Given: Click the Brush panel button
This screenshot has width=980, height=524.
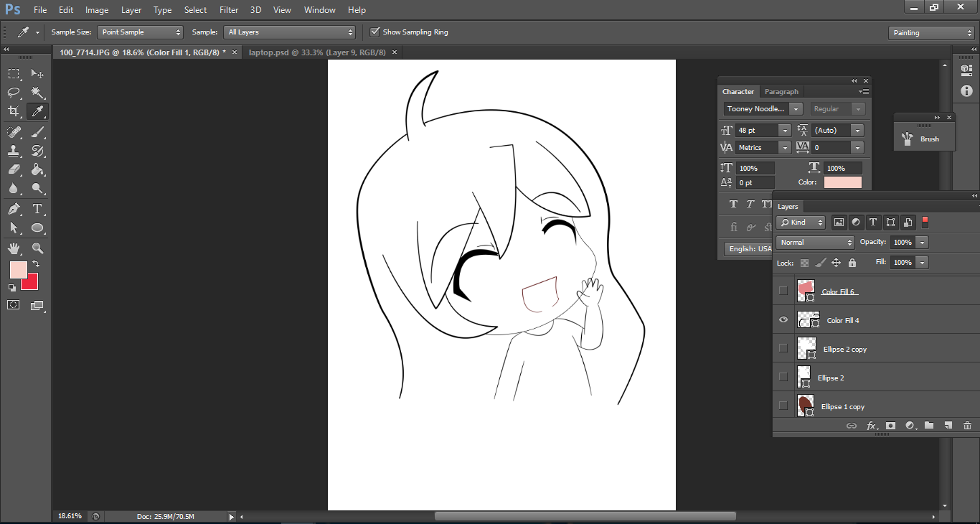Looking at the screenshot, I should coord(923,139).
